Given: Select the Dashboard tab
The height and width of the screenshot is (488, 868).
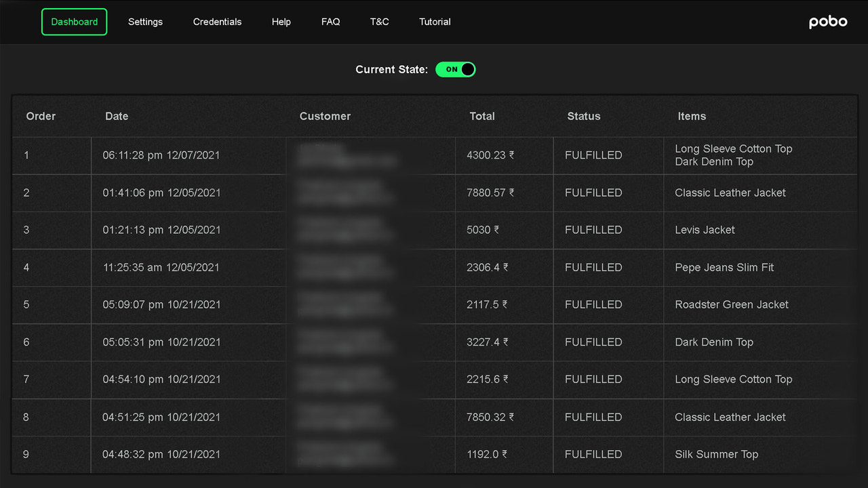Looking at the screenshot, I should click(x=74, y=21).
